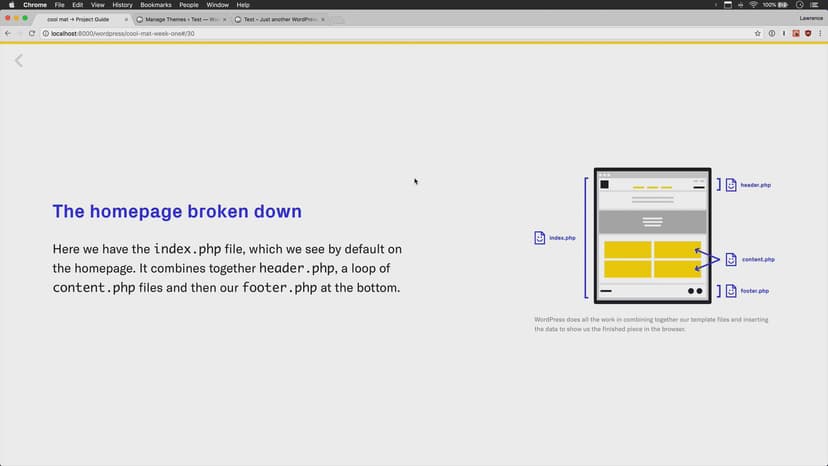Click the website wireframe diagram
Image resolution: width=828 pixels, height=466 pixels.
point(652,235)
